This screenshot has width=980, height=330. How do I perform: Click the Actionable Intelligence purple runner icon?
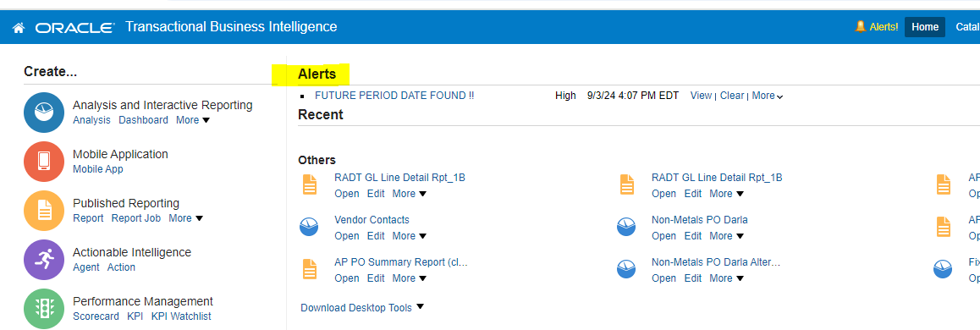tap(44, 260)
